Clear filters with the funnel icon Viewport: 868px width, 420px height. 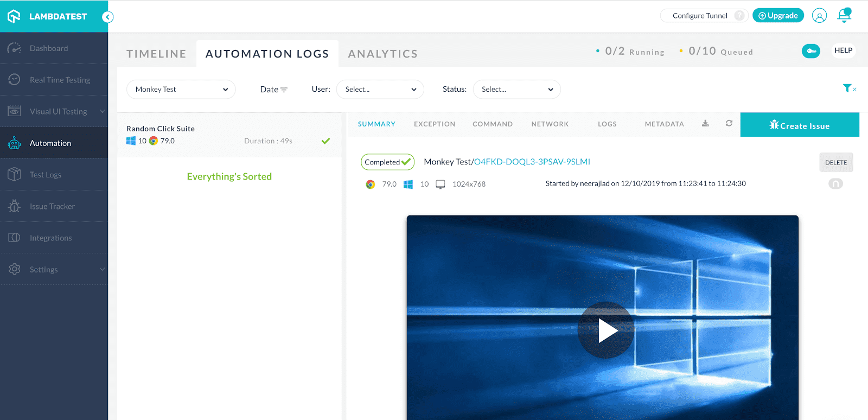pyautogui.click(x=848, y=88)
